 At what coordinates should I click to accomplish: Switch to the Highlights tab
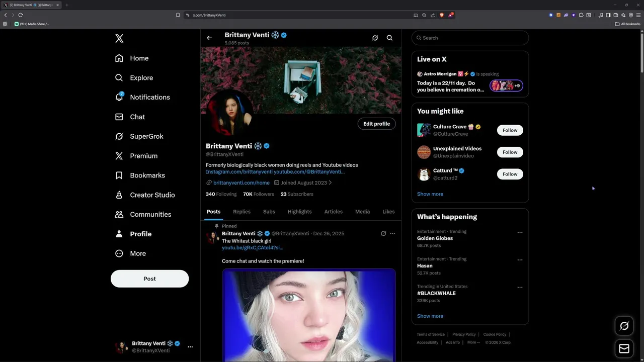click(299, 212)
